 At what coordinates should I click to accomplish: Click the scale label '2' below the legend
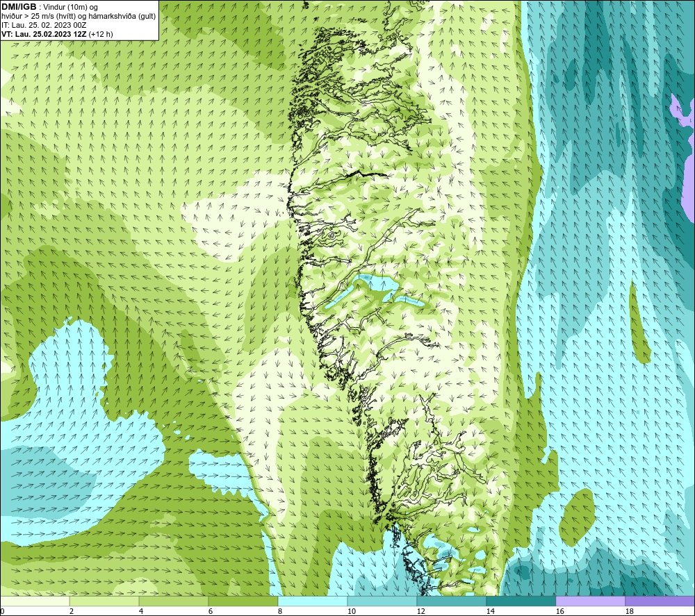(x=72, y=611)
